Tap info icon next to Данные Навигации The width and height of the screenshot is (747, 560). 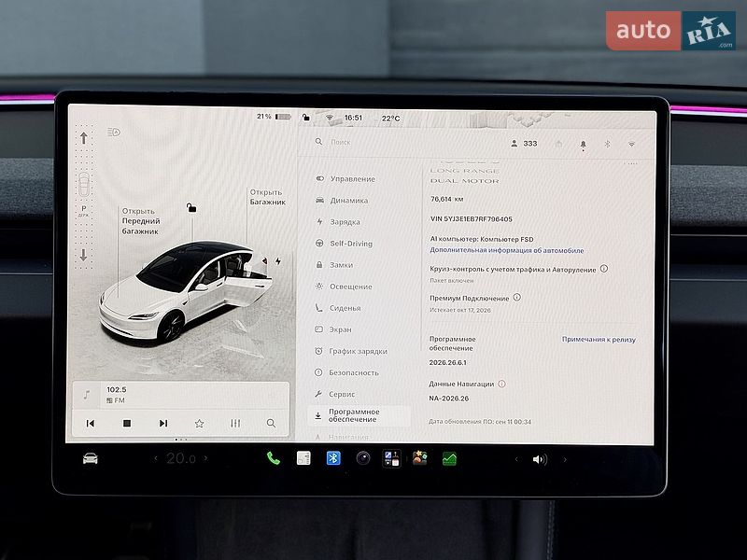pyautogui.click(x=501, y=384)
